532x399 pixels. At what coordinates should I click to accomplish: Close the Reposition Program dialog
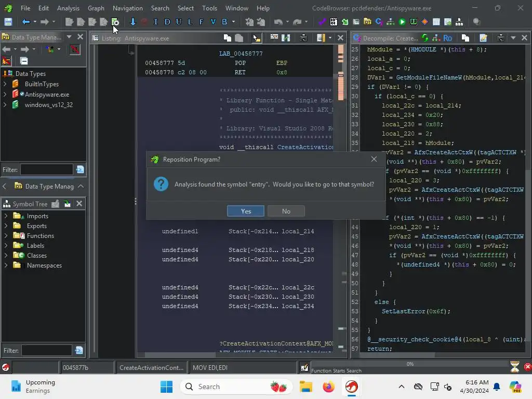(374, 159)
